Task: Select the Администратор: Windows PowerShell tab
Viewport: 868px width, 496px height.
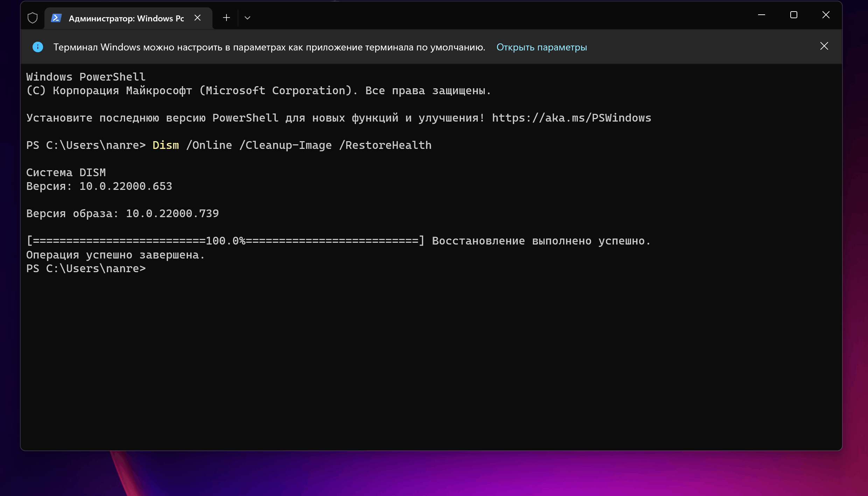Action: click(x=128, y=18)
